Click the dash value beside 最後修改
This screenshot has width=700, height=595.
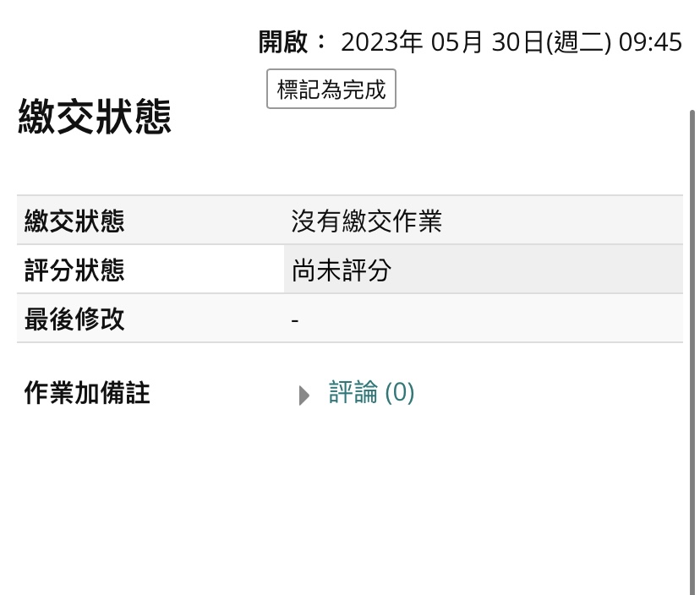[295, 319]
